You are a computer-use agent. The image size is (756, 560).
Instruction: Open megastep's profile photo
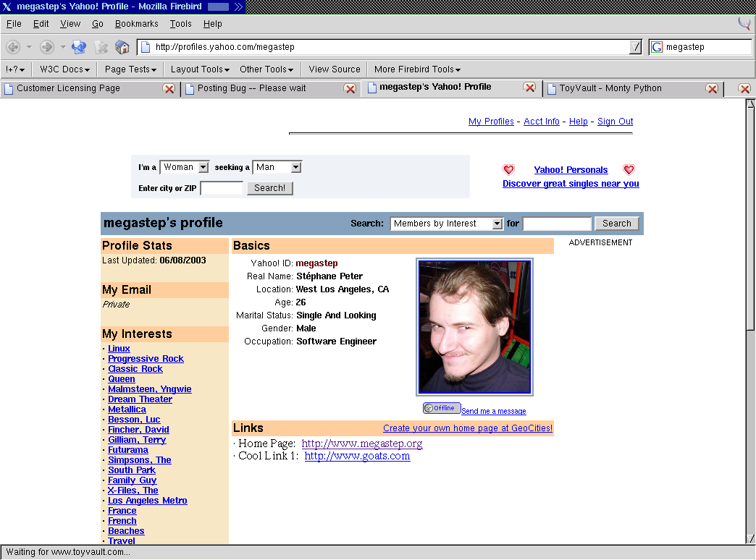pyautogui.click(x=474, y=327)
